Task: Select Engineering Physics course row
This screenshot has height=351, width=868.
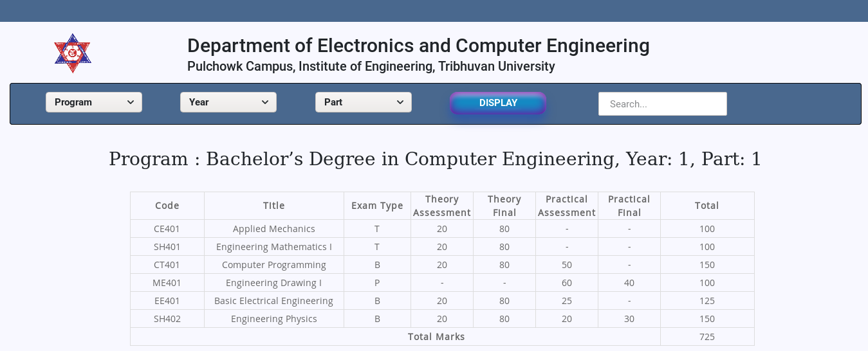Action: 274,319
